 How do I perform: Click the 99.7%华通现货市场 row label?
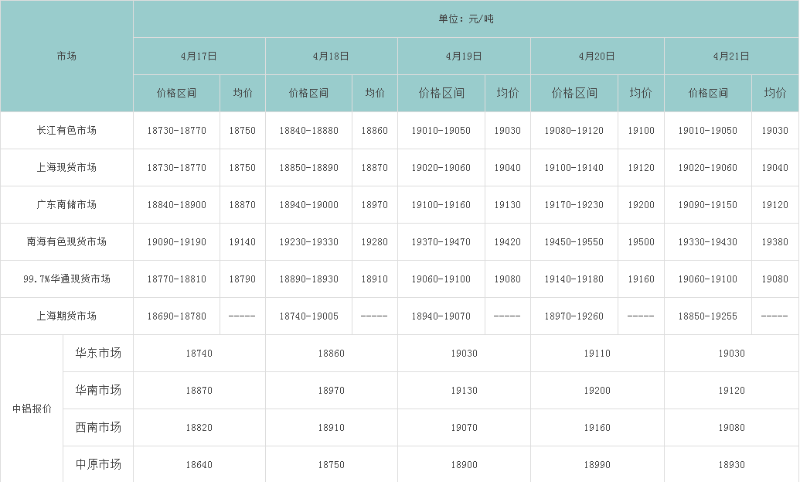67,278
